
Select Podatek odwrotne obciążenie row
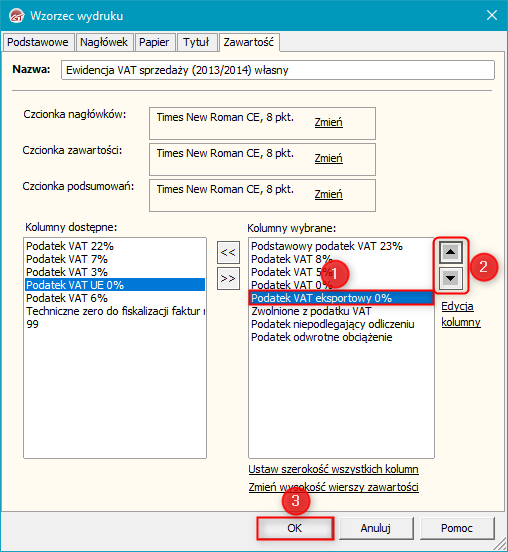341,337
